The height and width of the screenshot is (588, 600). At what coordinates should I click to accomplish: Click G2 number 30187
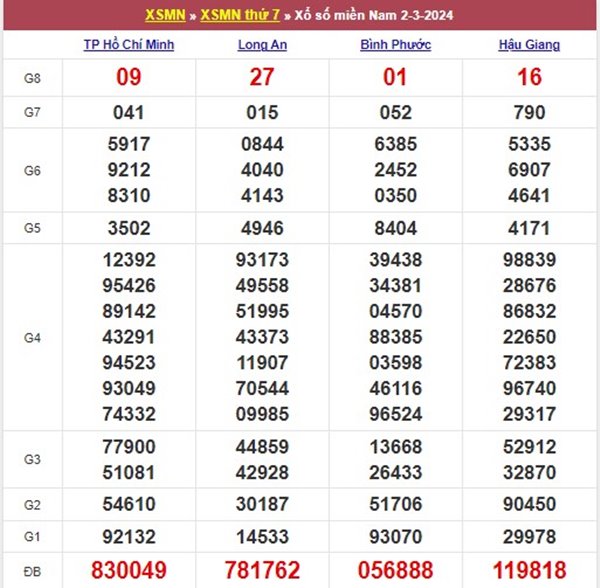point(262,505)
